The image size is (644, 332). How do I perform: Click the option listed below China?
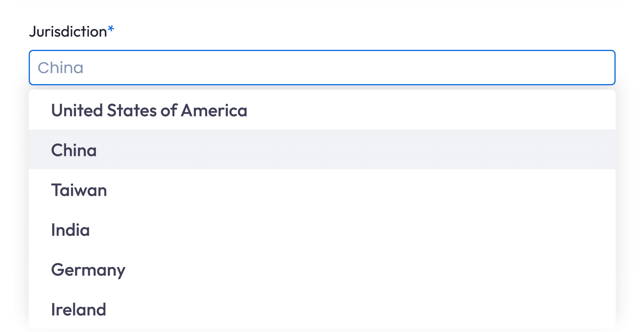click(79, 190)
